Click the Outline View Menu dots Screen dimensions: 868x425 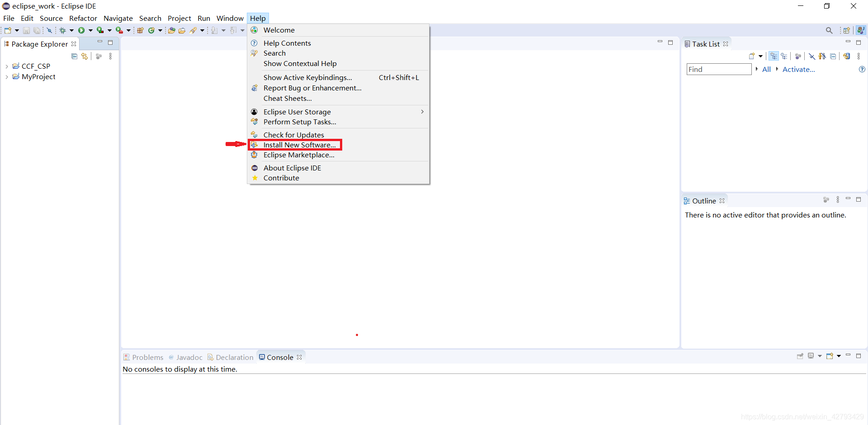(838, 200)
